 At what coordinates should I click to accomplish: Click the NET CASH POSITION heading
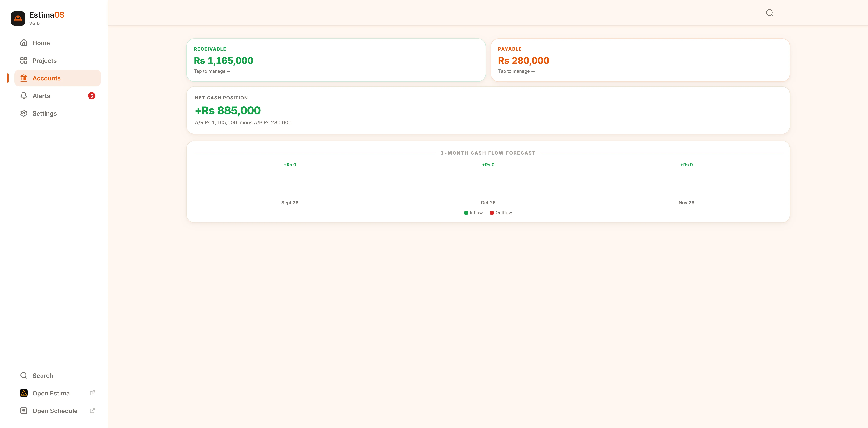tap(221, 98)
